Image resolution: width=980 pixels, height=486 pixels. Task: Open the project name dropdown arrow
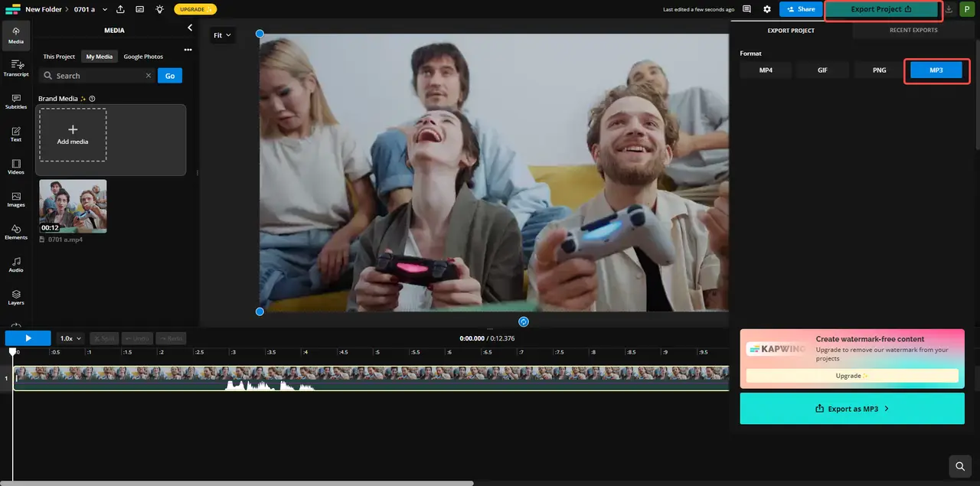pyautogui.click(x=103, y=9)
